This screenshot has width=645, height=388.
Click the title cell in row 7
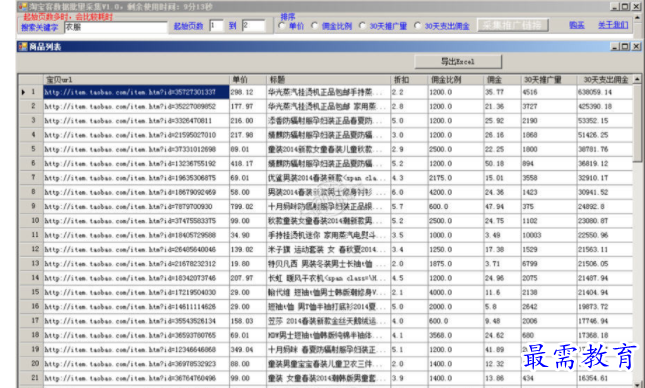tap(329, 178)
